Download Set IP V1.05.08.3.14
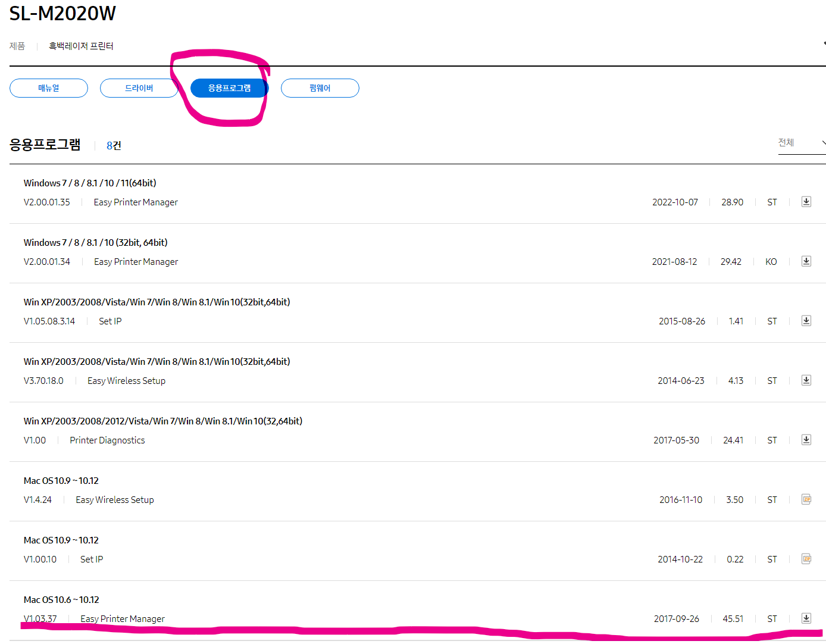The image size is (826, 644). (806, 321)
